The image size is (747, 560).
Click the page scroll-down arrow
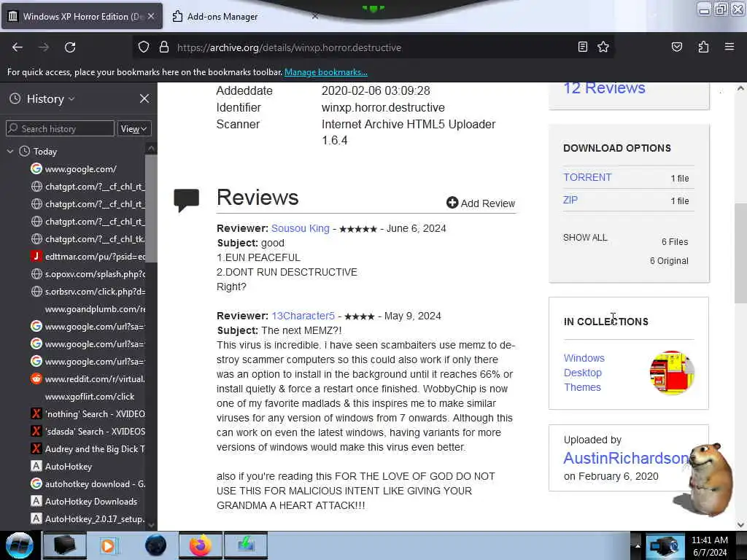click(740, 525)
